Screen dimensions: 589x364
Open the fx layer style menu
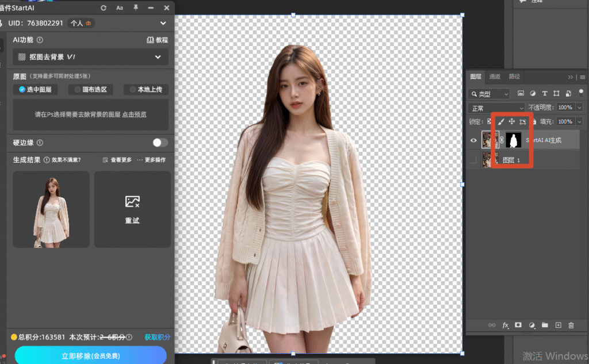pyautogui.click(x=506, y=325)
